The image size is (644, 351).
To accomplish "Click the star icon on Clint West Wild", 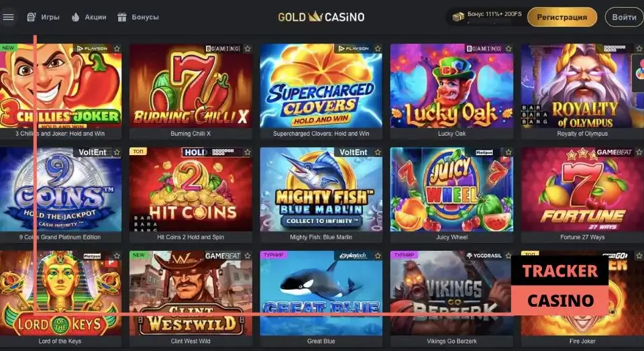I will click(x=248, y=256).
